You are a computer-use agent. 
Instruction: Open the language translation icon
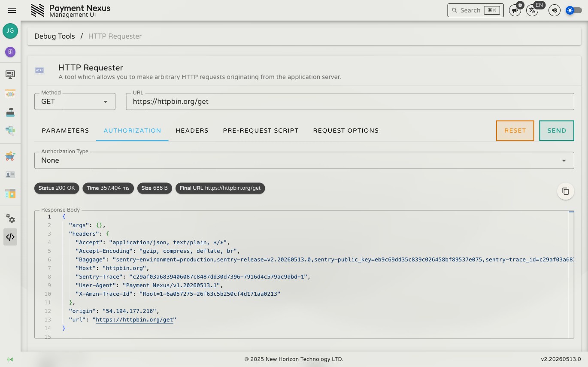532,11
